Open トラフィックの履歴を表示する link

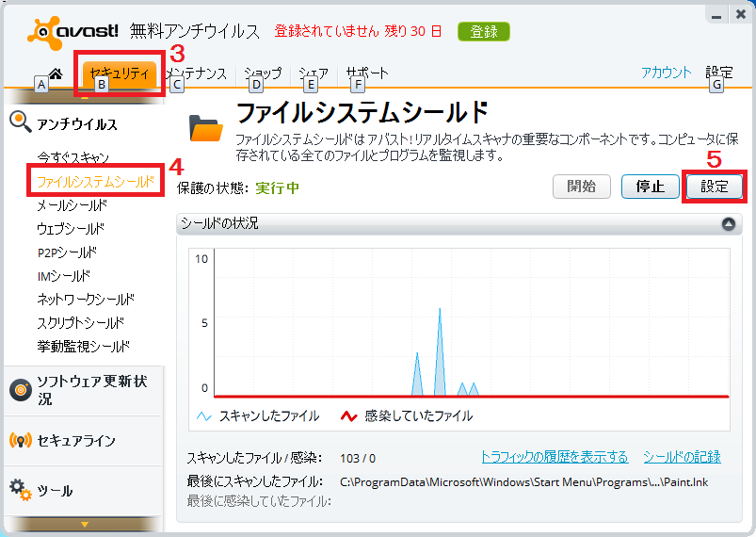(554, 457)
